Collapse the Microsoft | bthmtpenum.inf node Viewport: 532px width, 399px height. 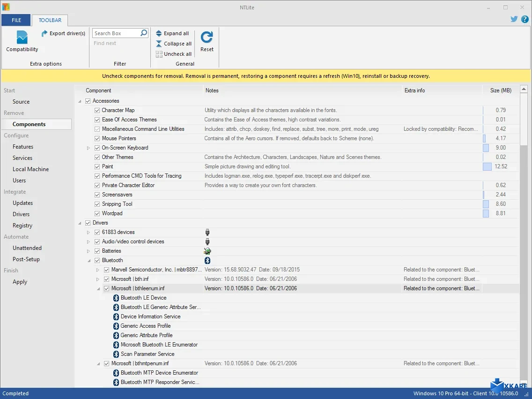point(98,364)
